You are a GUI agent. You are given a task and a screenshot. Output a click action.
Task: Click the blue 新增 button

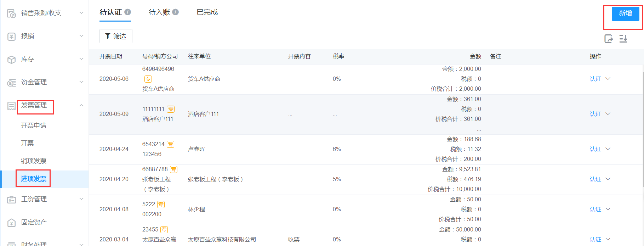tap(626, 13)
